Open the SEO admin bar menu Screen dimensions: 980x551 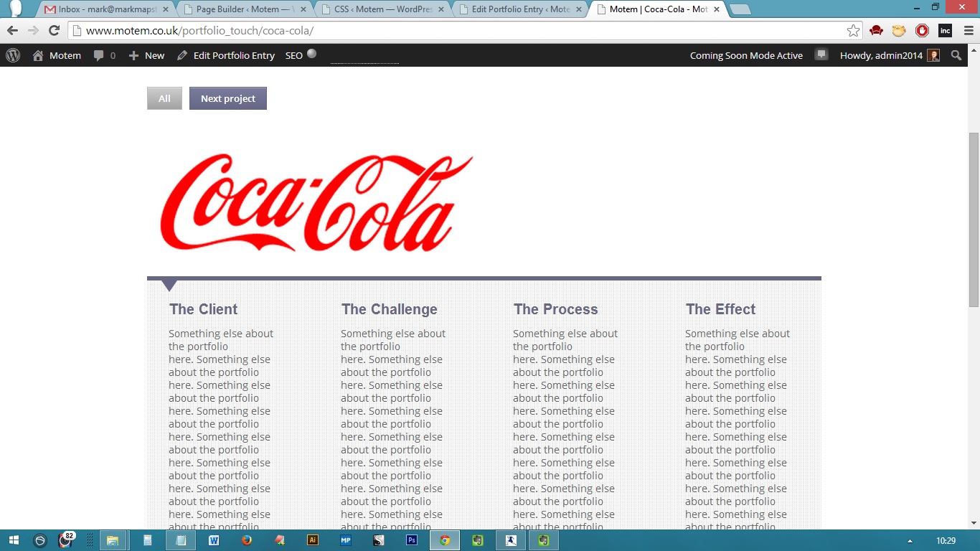tap(301, 55)
